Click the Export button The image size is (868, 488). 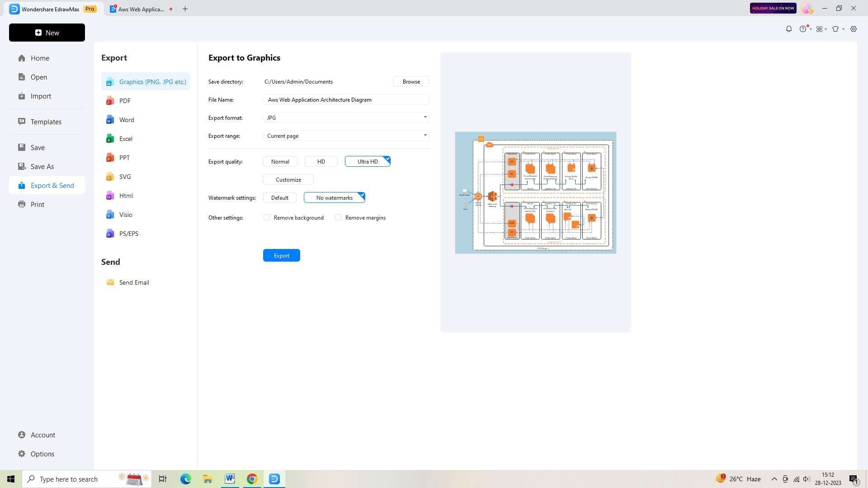coord(281,255)
